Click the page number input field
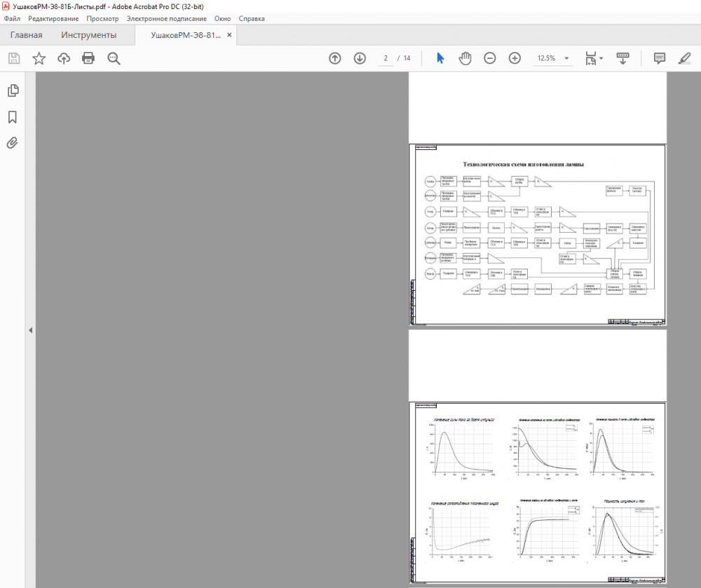The width and height of the screenshot is (701, 588). [x=386, y=58]
